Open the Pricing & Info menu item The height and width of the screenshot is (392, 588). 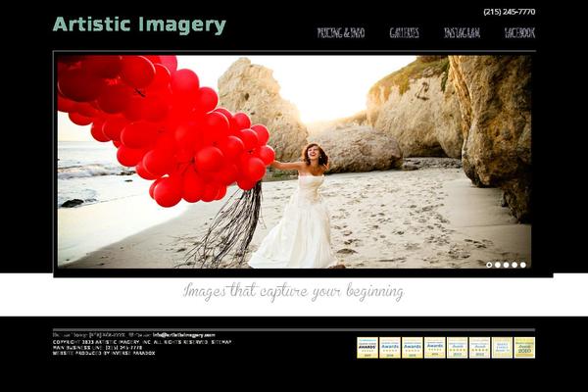340,33
